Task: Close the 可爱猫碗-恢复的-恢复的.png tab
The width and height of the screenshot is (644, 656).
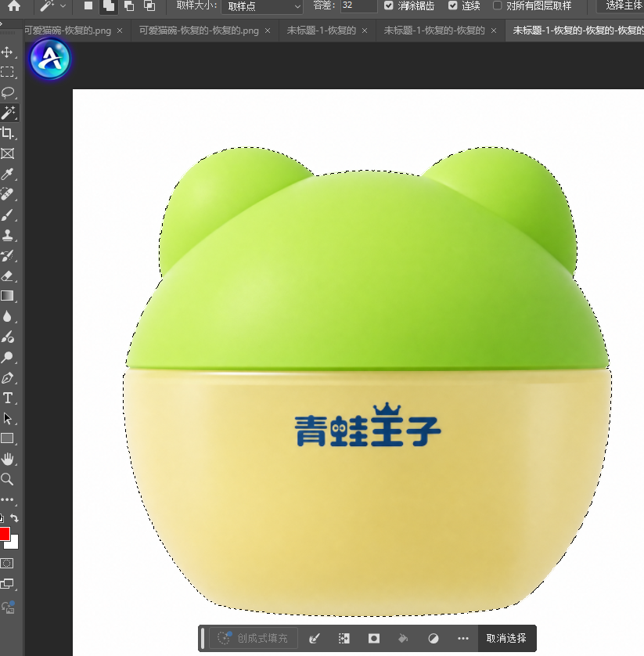Action: tap(268, 31)
